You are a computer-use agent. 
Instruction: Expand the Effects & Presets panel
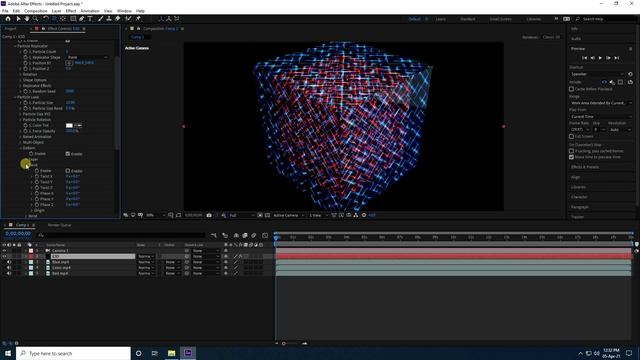click(x=585, y=167)
